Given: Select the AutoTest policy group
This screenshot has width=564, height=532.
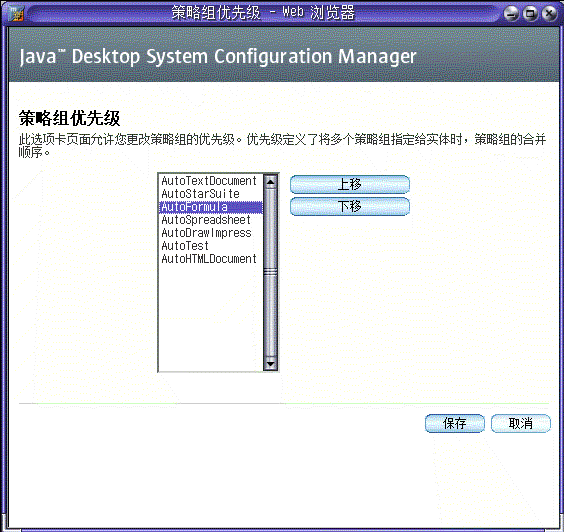Looking at the screenshot, I should coord(211,246).
